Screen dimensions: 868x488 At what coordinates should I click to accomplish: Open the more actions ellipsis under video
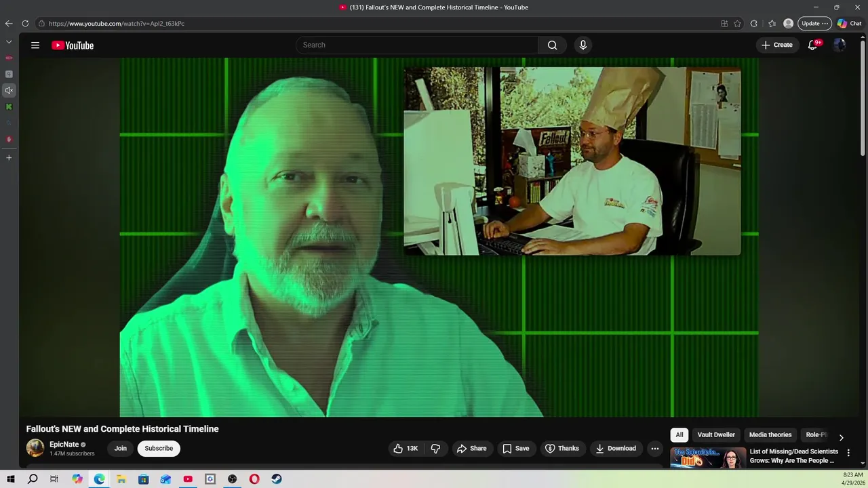pyautogui.click(x=655, y=448)
